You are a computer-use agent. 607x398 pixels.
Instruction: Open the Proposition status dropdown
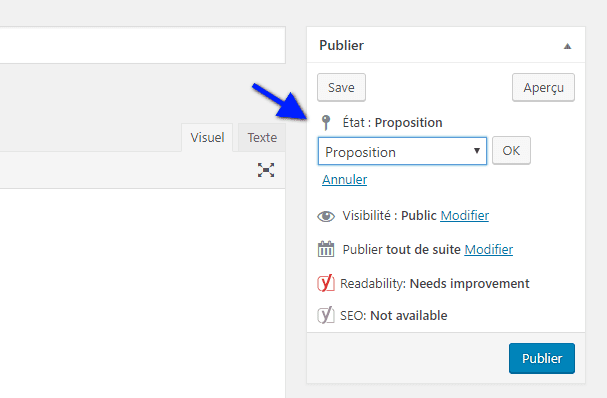pyautogui.click(x=402, y=151)
